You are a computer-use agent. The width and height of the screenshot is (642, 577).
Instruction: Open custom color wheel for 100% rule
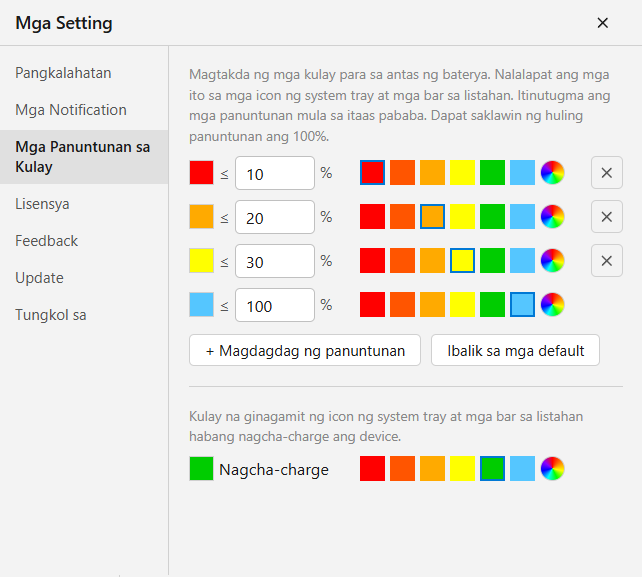(552, 305)
